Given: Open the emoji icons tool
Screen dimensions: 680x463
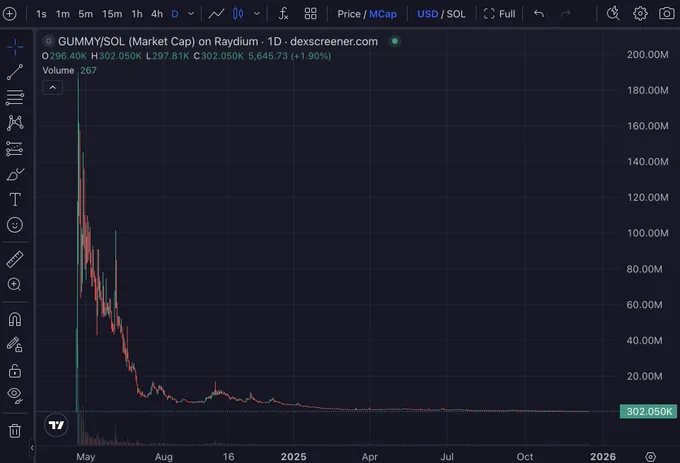Looking at the screenshot, I should click(15, 225).
